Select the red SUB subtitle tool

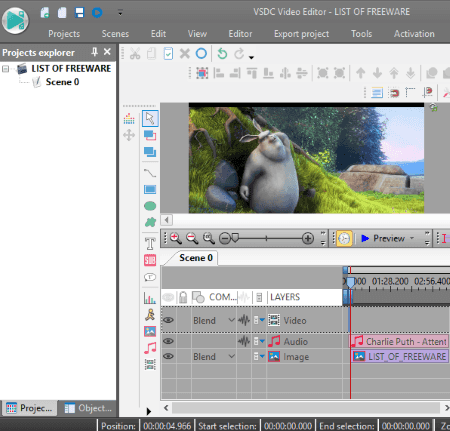[x=150, y=260]
